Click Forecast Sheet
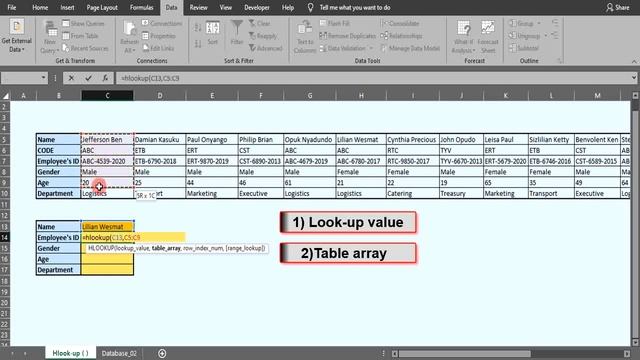The image size is (640, 360). 488,38
